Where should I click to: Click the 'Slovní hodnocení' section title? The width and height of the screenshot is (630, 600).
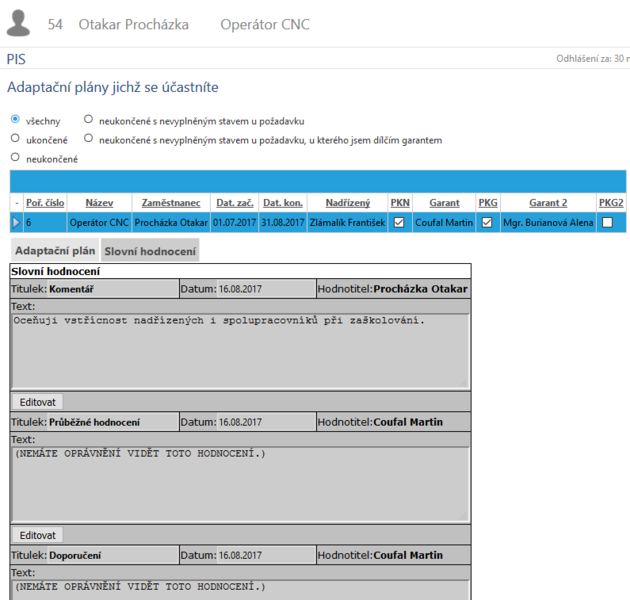[55, 271]
